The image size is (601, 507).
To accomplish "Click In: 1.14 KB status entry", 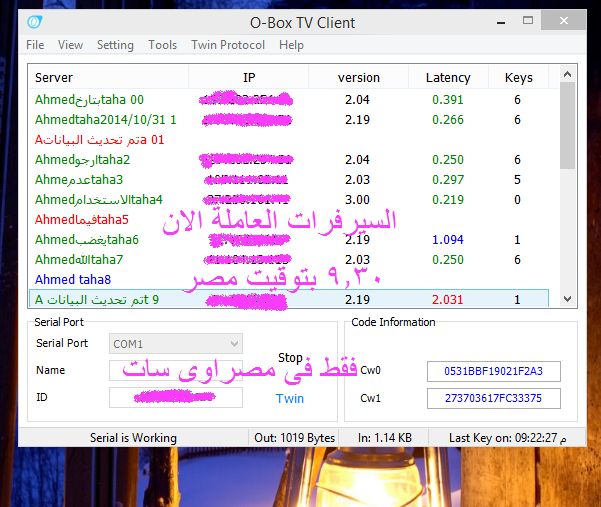I will tap(385, 438).
